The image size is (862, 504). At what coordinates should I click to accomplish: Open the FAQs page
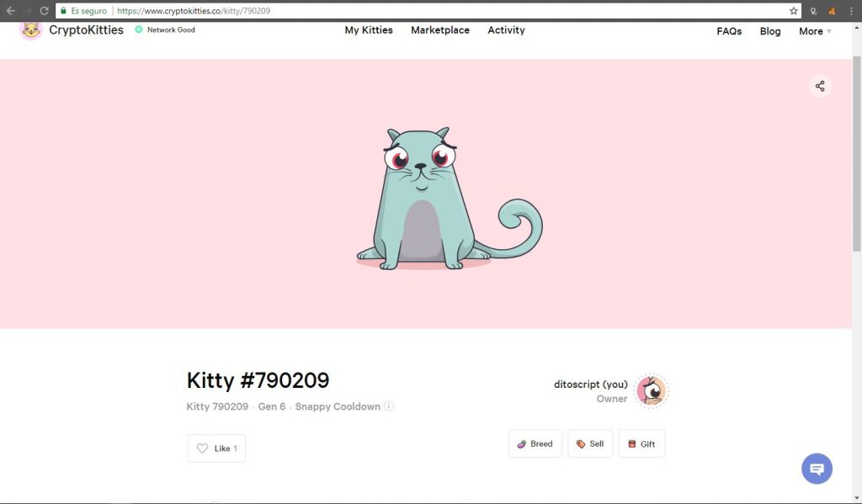pos(729,31)
